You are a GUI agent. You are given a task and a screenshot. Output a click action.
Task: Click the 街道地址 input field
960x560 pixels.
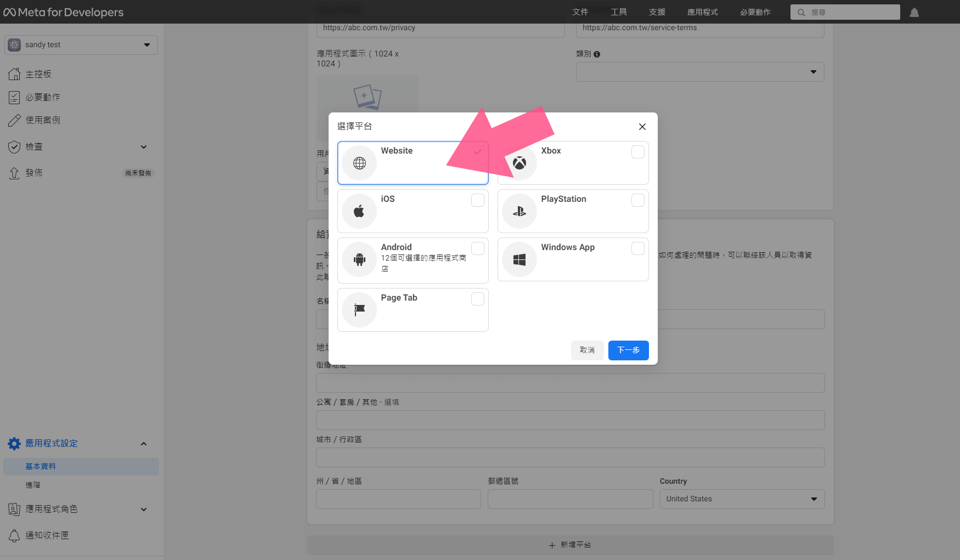(571, 383)
